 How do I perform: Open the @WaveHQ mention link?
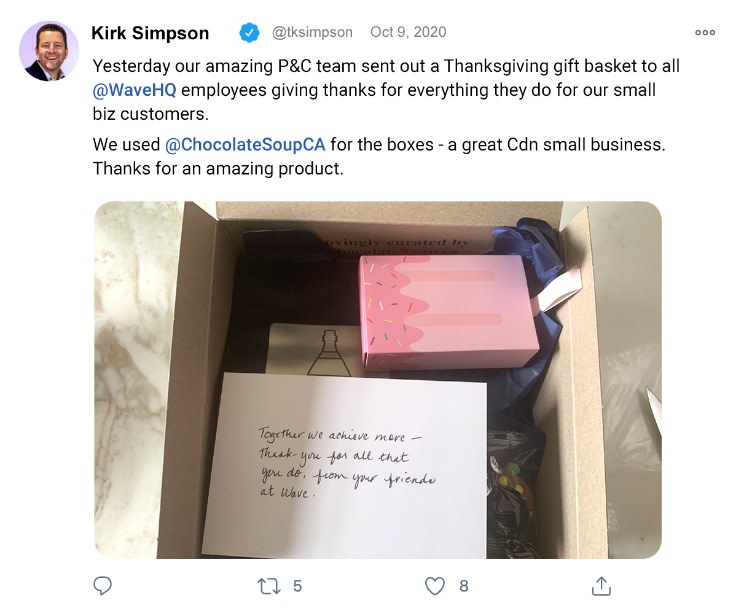coord(134,90)
